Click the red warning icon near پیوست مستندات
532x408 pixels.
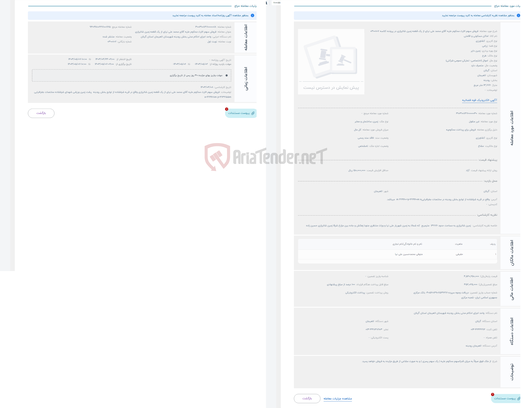point(493,395)
